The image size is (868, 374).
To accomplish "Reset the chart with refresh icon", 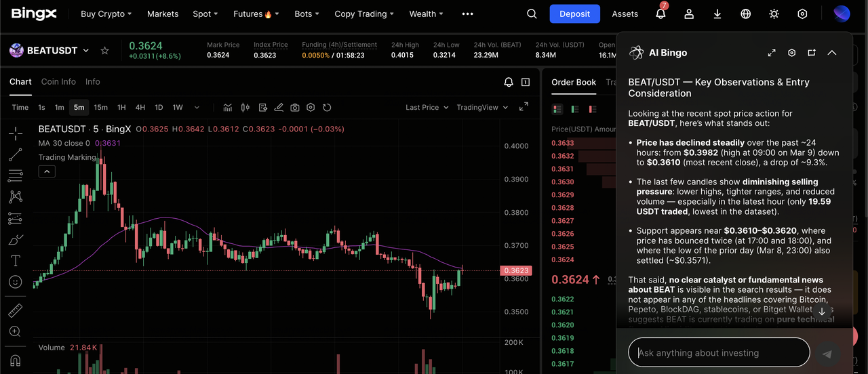I will coord(327,107).
